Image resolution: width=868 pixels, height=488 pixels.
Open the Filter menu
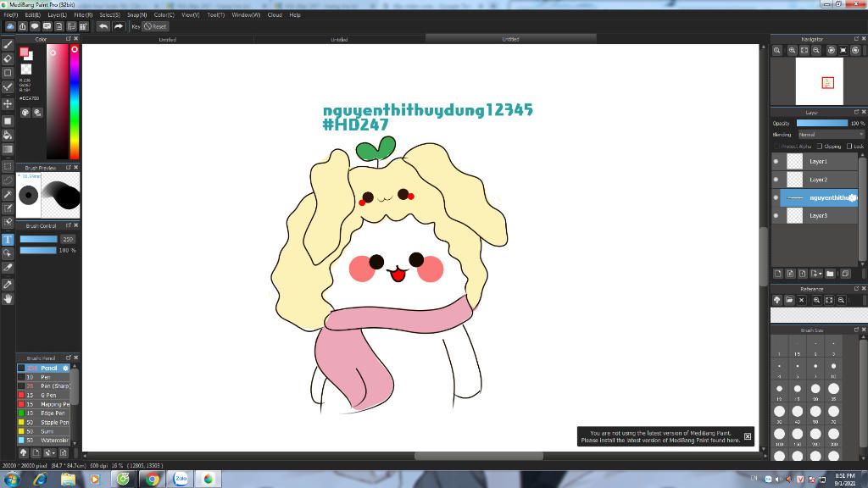(83, 15)
